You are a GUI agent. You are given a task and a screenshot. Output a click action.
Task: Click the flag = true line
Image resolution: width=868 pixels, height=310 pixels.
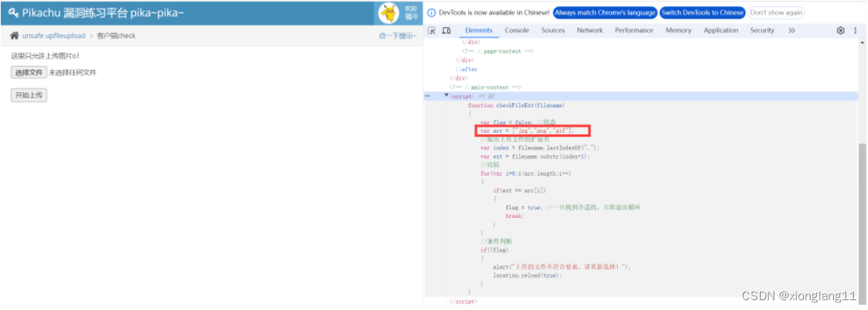pyautogui.click(x=573, y=207)
